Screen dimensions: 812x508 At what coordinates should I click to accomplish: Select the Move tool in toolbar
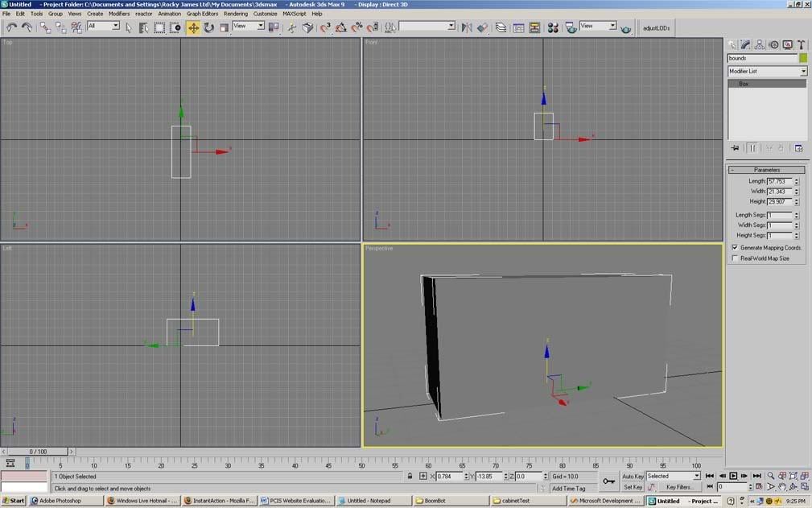193,27
